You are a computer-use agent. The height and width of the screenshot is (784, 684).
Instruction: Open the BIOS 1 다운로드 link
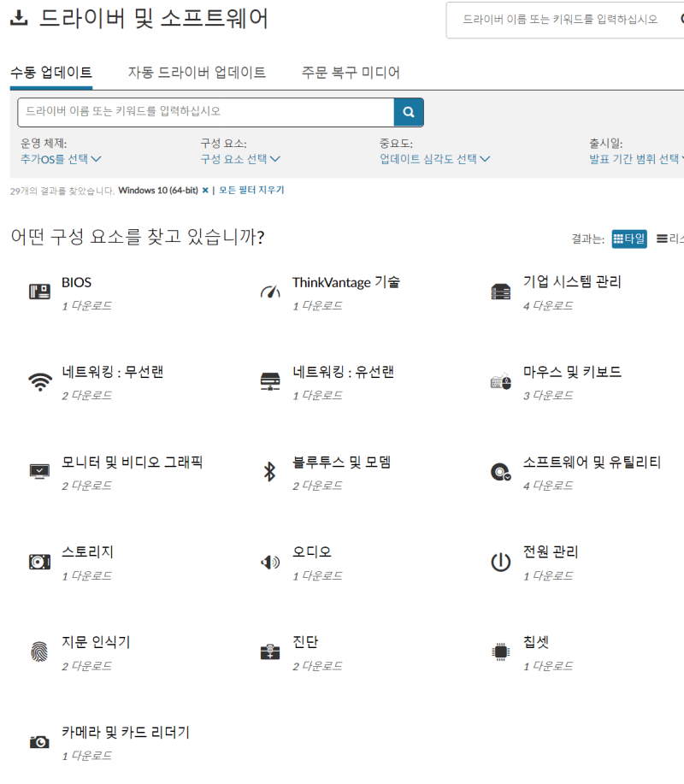point(85,305)
